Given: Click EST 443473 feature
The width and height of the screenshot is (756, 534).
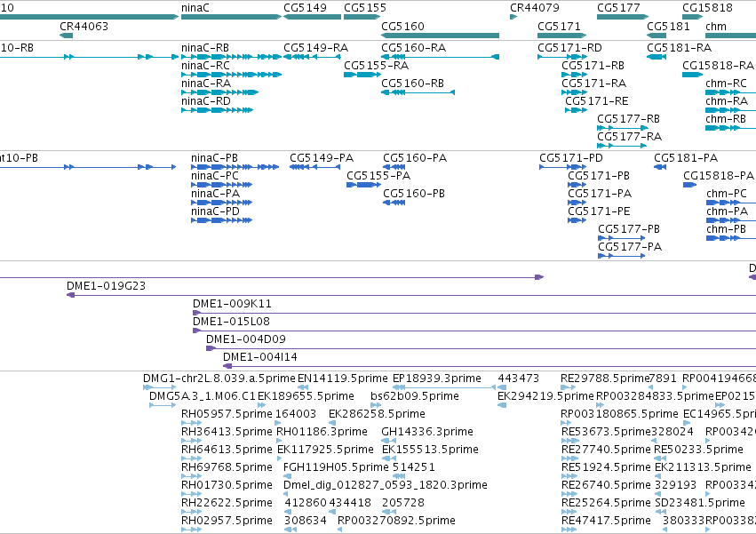Looking at the screenshot, I should [502, 387].
